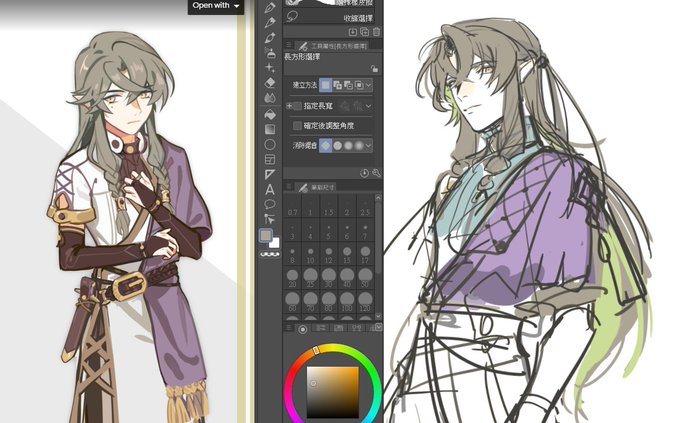Set anti-aliasing to medium
This screenshot has height=423, width=680.
(x=348, y=146)
